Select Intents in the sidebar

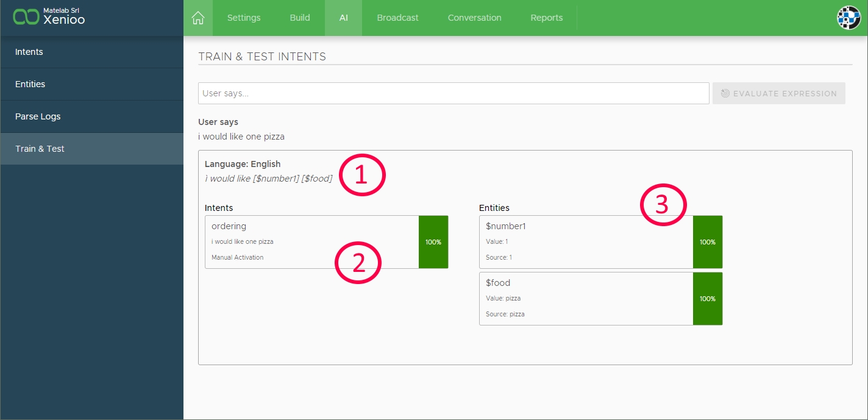[29, 52]
